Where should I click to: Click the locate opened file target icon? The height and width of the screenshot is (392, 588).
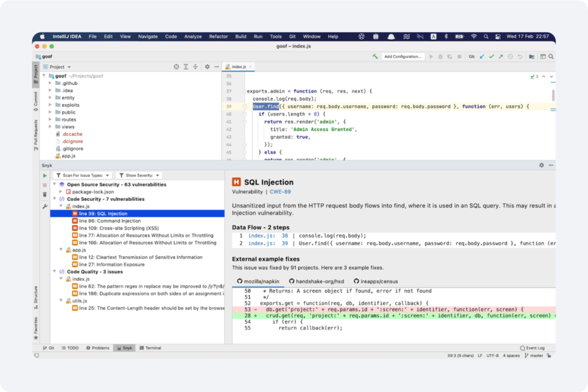pyautogui.click(x=176, y=67)
